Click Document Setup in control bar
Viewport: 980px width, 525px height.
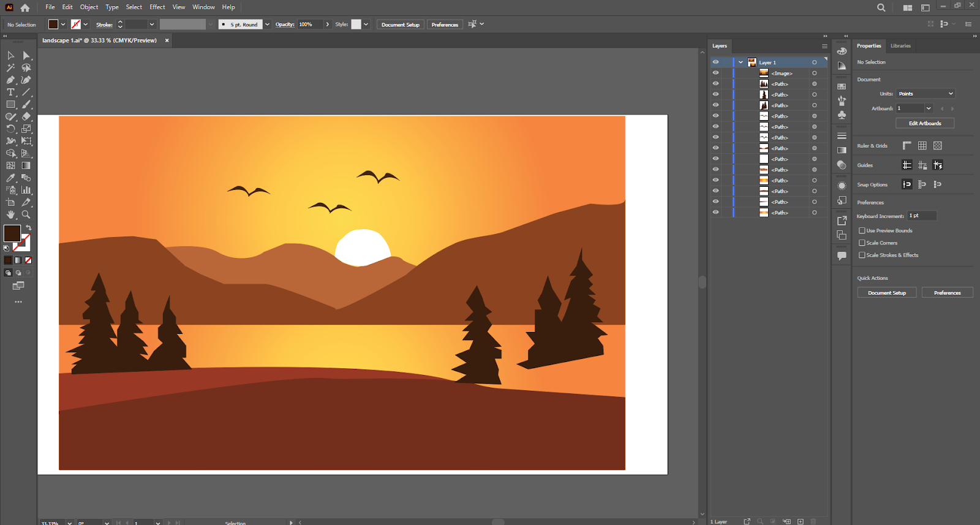click(x=401, y=25)
